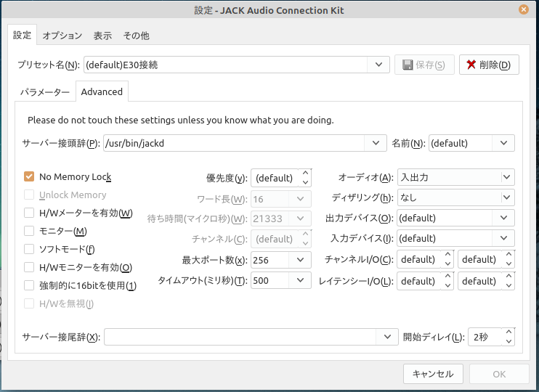This screenshot has width=539, height=392.
Task: Switch to the パラメーター tab
Action: 45,92
